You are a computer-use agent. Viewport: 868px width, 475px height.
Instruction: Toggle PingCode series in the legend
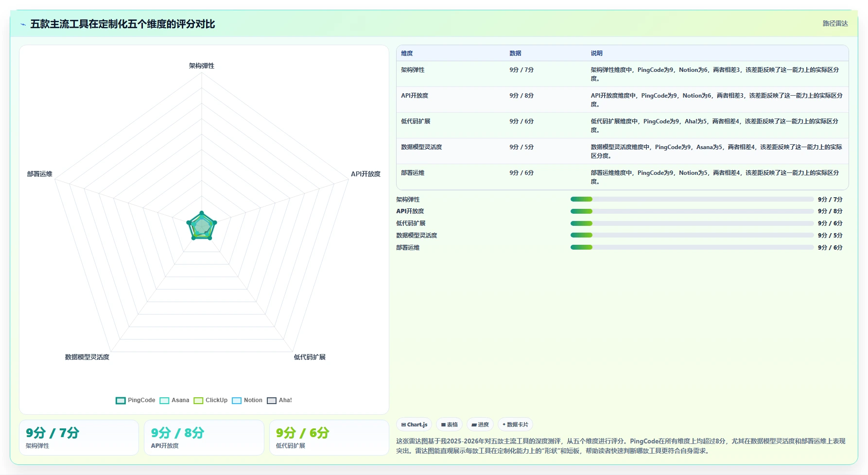click(136, 400)
